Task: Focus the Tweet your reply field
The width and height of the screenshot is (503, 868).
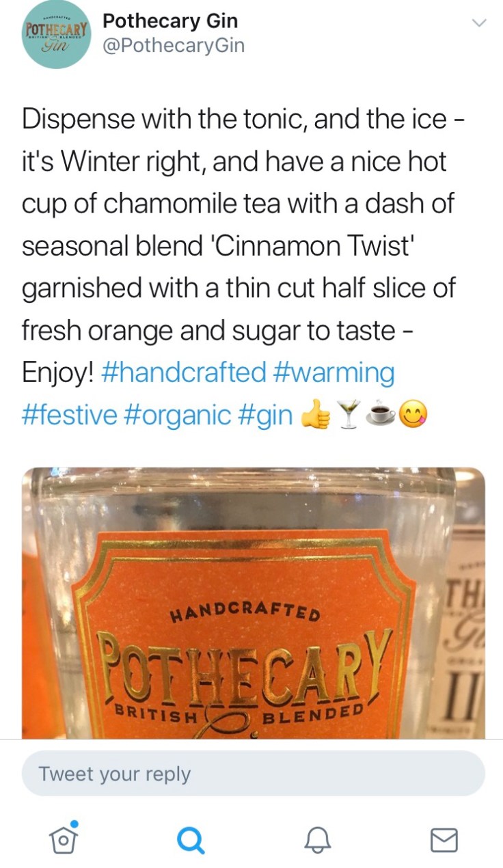Action: pyautogui.click(x=254, y=774)
